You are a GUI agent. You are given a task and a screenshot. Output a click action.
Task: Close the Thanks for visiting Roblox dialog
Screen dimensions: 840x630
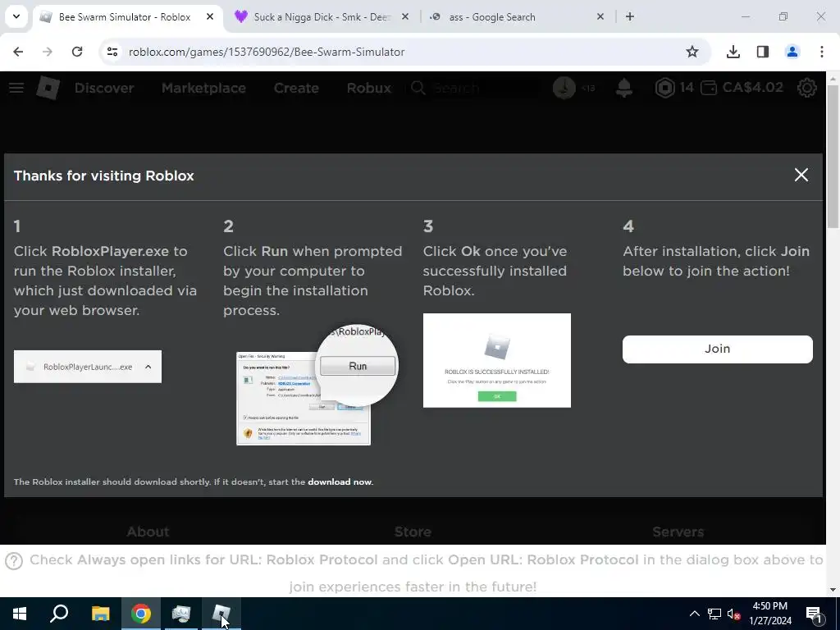coord(801,175)
